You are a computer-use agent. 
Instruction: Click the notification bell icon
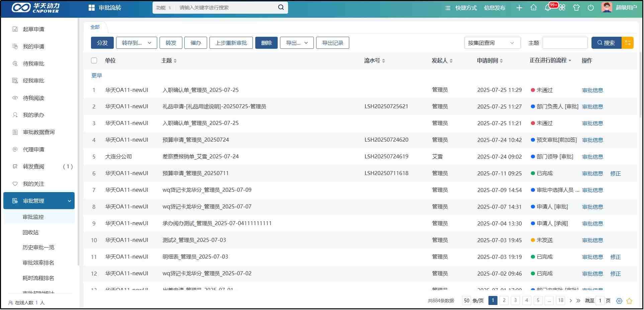(x=548, y=8)
